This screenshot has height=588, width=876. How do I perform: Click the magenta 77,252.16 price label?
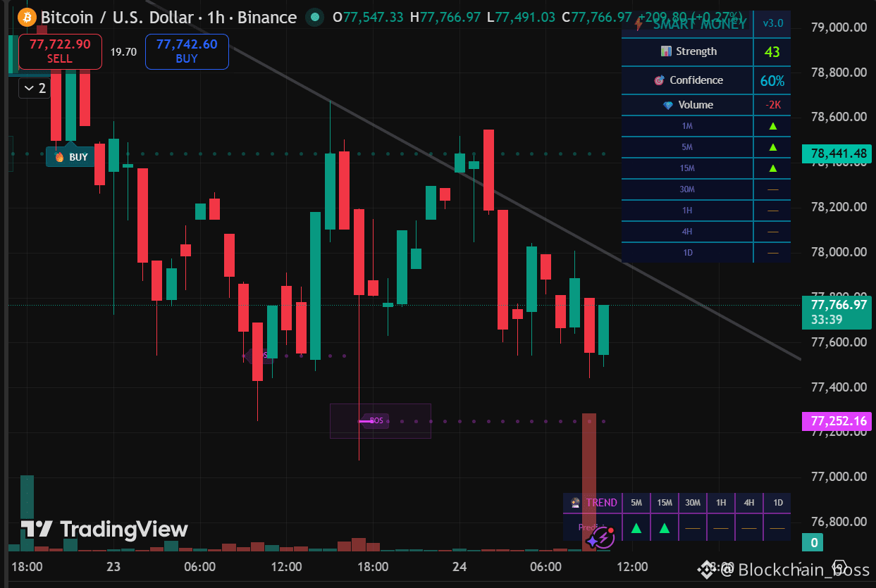coord(838,421)
